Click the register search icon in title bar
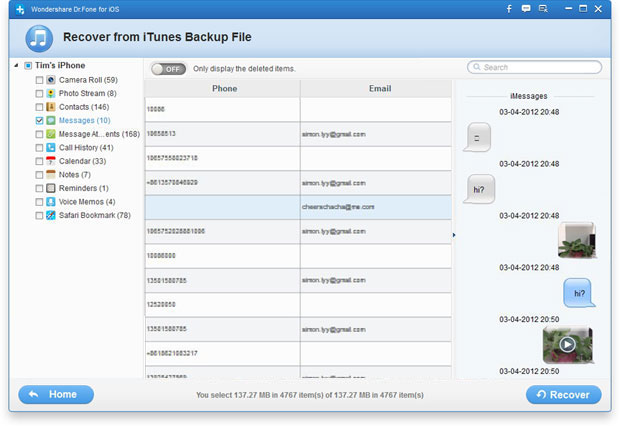This screenshot has height=426, width=620. (543, 8)
